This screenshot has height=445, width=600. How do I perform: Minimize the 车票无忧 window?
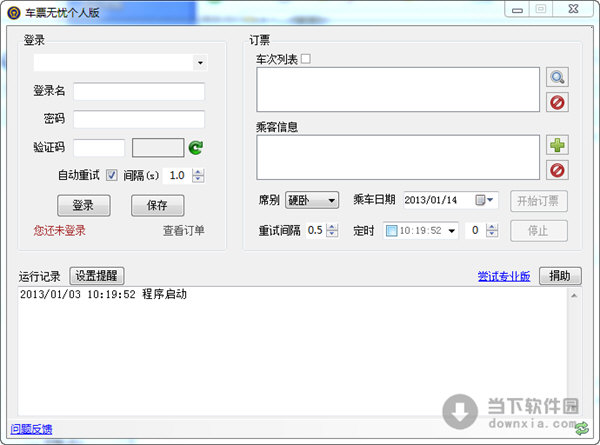517,10
